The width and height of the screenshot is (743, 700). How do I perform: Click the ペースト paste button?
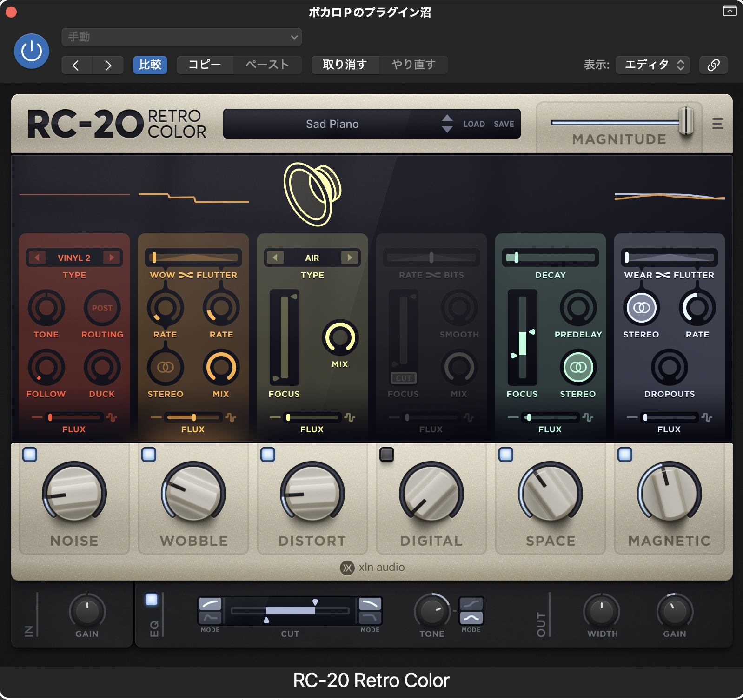tap(268, 65)
